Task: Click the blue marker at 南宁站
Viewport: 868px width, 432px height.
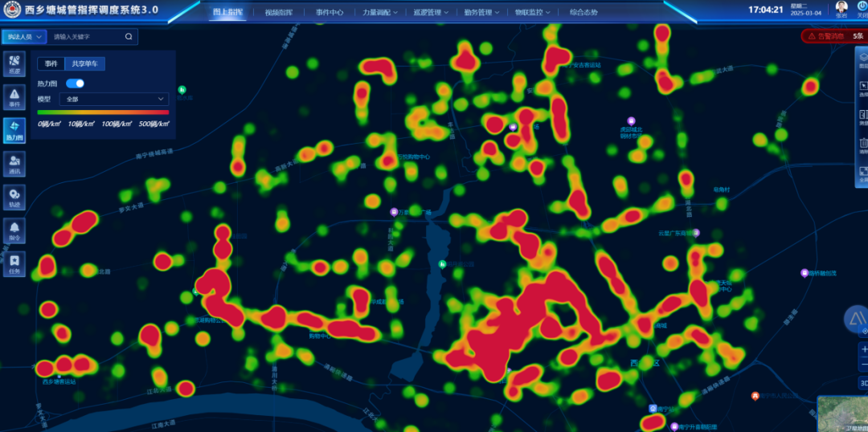Action: coord(653,408)
